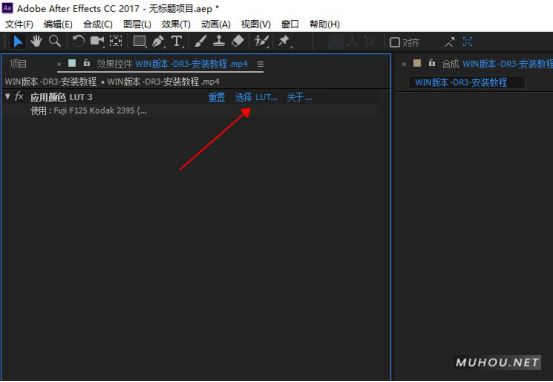This screenshot has width=553, height=382.
Task: Select the Clone Stamp tool
Action: coord(219,42)
